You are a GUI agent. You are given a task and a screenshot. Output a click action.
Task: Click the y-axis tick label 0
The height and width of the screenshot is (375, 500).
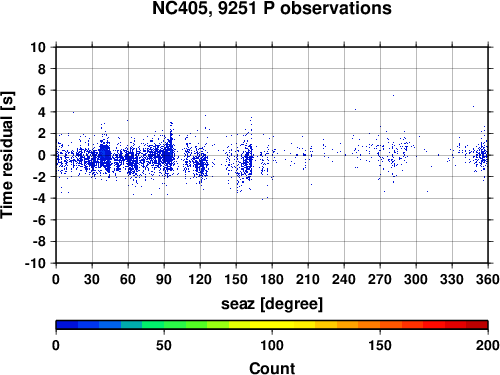(x=42, y=155)
